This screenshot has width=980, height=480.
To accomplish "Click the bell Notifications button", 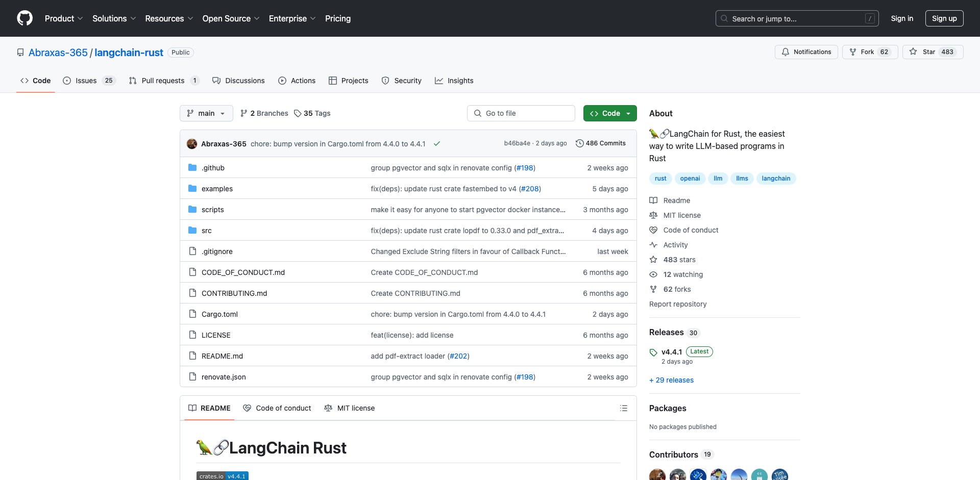I will [806, 52].
